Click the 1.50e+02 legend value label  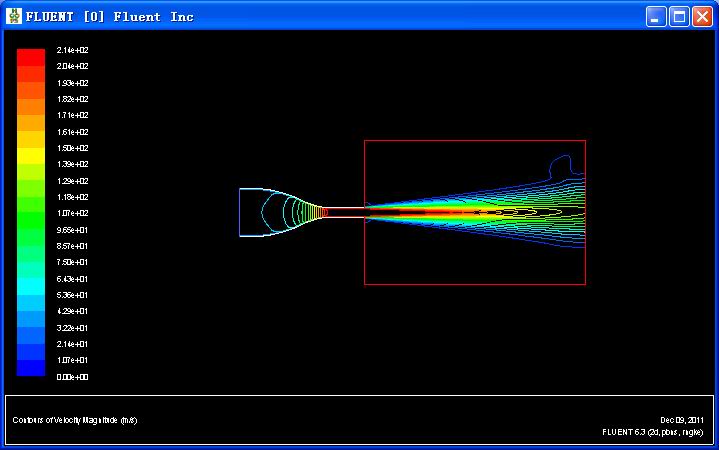point(72,148)
